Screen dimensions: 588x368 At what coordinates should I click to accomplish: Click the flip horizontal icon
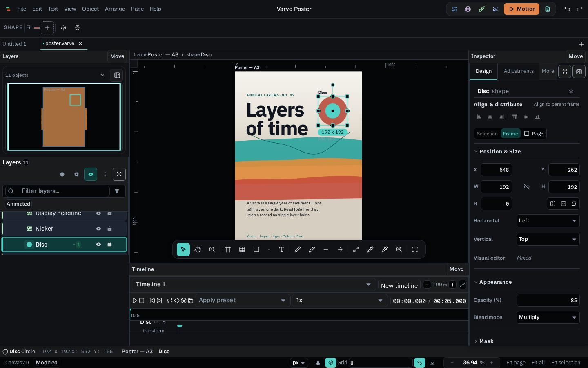63,28
